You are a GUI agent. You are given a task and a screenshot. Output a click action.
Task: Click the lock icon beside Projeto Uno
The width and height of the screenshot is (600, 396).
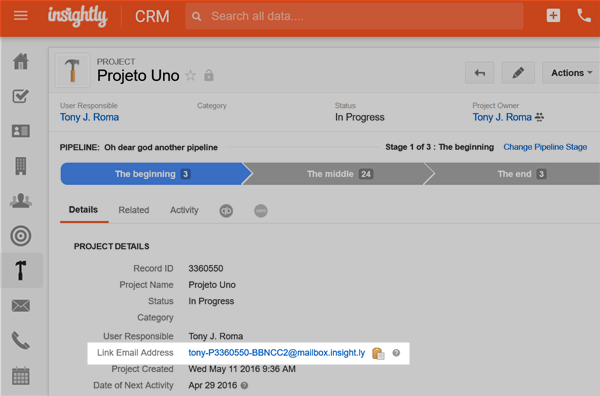[209, 75]
